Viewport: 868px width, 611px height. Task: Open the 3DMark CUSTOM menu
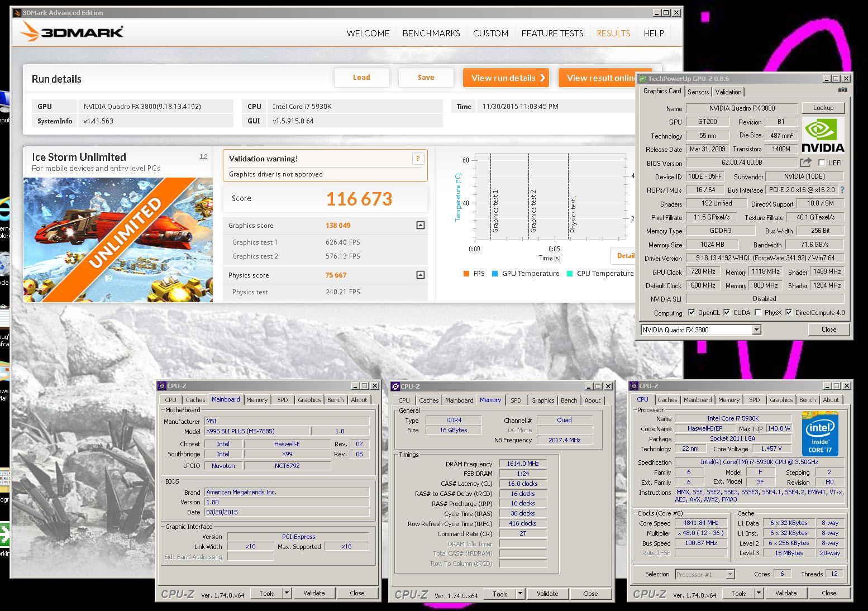(490, 34)
